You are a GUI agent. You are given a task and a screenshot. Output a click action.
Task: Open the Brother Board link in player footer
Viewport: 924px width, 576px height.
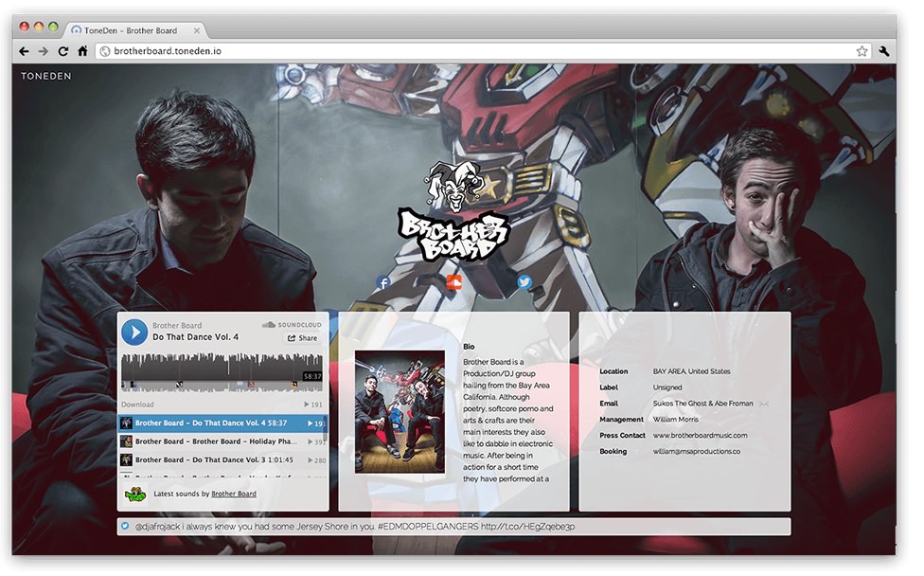click(234, 494)
